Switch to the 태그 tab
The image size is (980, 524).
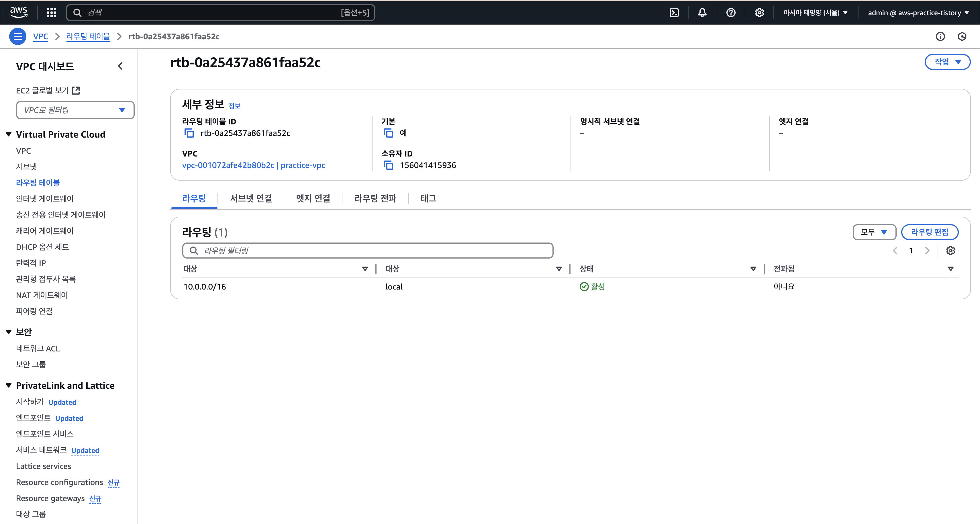[428, 198]
